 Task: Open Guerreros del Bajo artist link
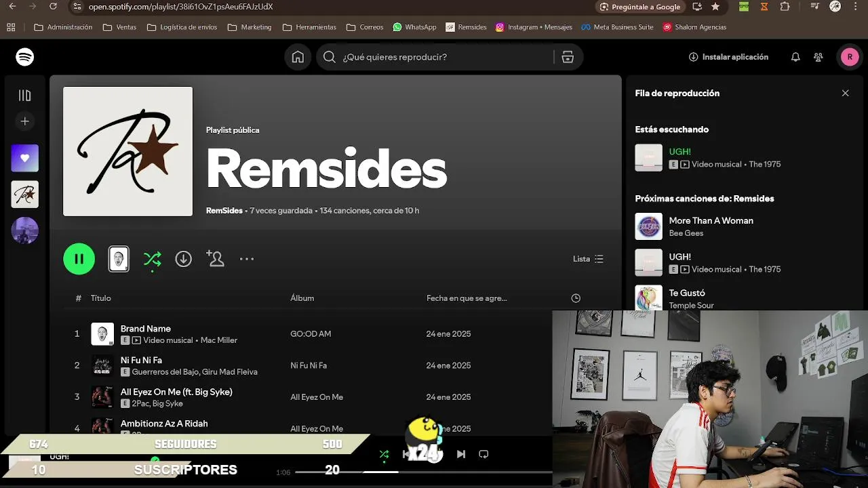tap(164, 372)
